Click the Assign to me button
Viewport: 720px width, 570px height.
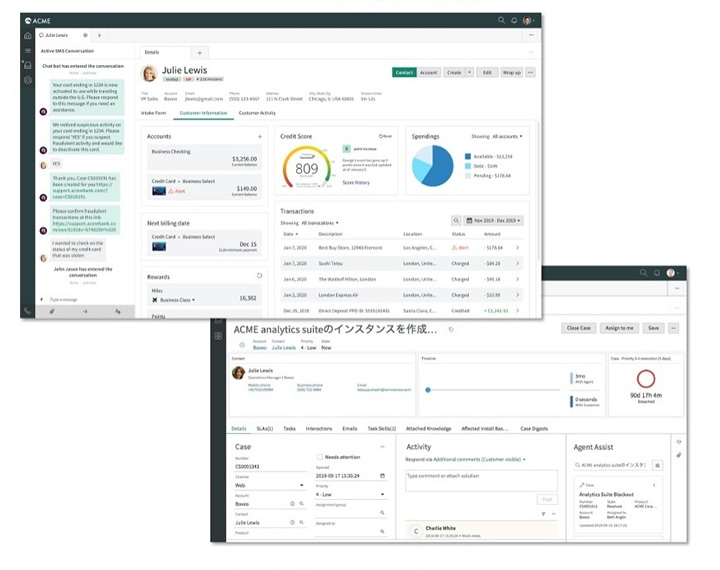pos(619,328)
